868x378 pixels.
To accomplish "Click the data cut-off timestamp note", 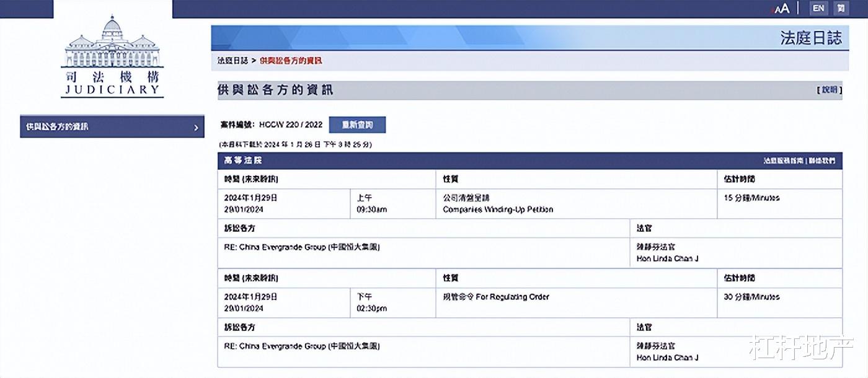I will pyautogui.click(x=295, y=144).
